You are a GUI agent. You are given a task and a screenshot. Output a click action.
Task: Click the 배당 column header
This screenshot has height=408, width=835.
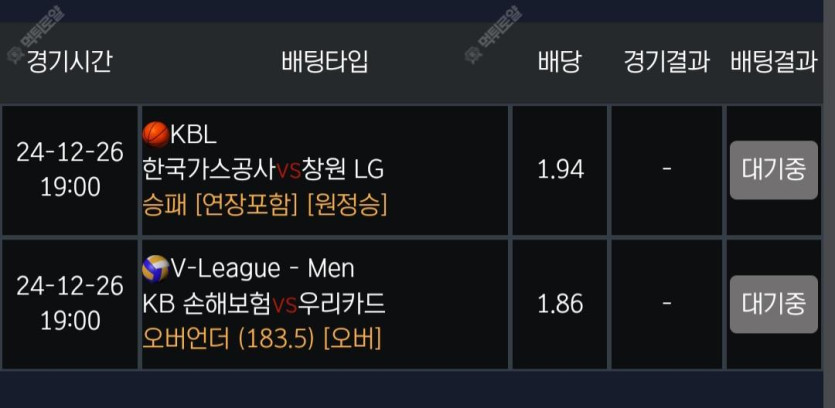[560, 62]
